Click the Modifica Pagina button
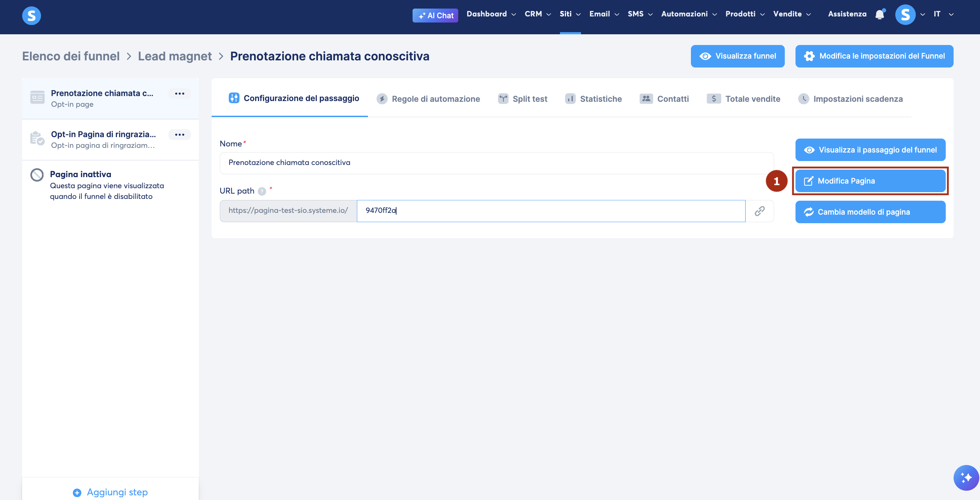980x500 pixels. (x=870, y=181)
